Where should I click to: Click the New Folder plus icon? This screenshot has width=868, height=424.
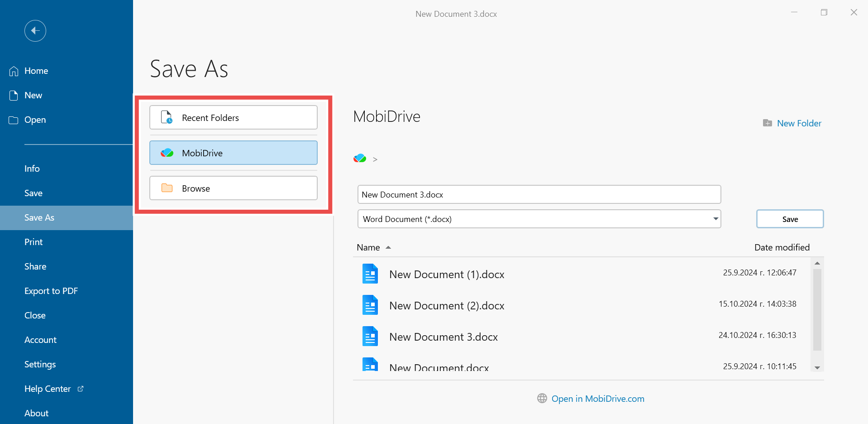point(768,123)
